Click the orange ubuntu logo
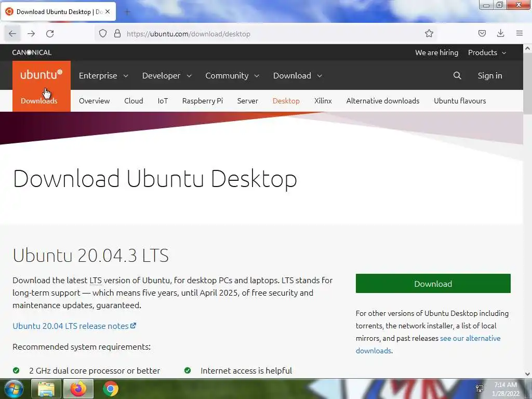 [x=42, y=74]
